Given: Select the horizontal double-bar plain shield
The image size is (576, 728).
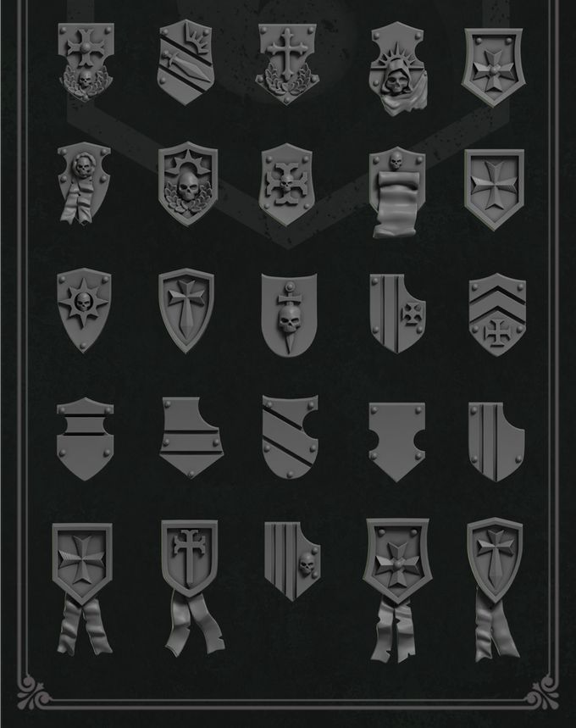Looking at the screenshot, I should 85,439.
